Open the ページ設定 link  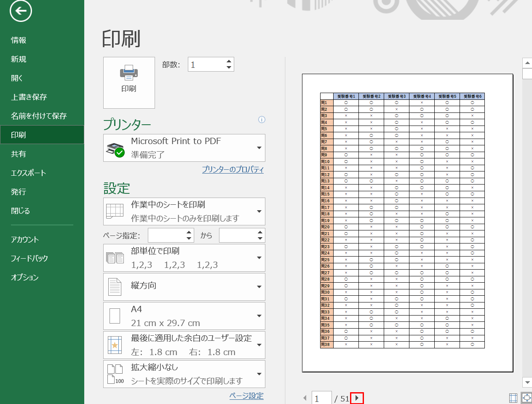[x=246, y=396]
